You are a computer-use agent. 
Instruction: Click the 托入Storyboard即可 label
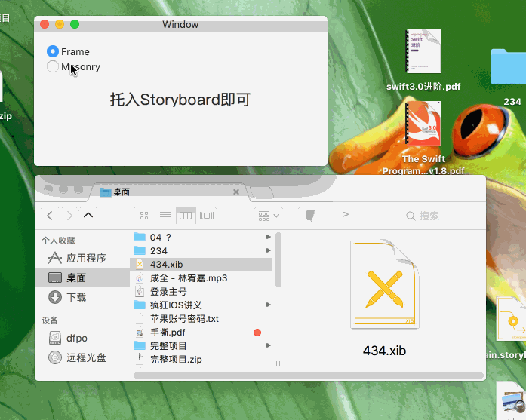tap(180, 100)
